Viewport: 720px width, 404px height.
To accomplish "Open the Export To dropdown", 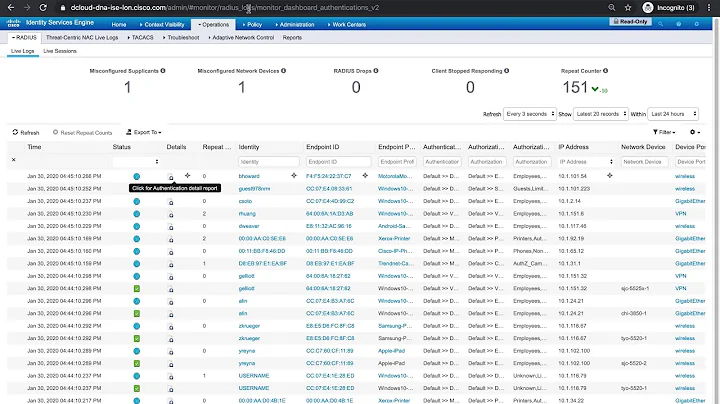I will [x=144, y=132].
